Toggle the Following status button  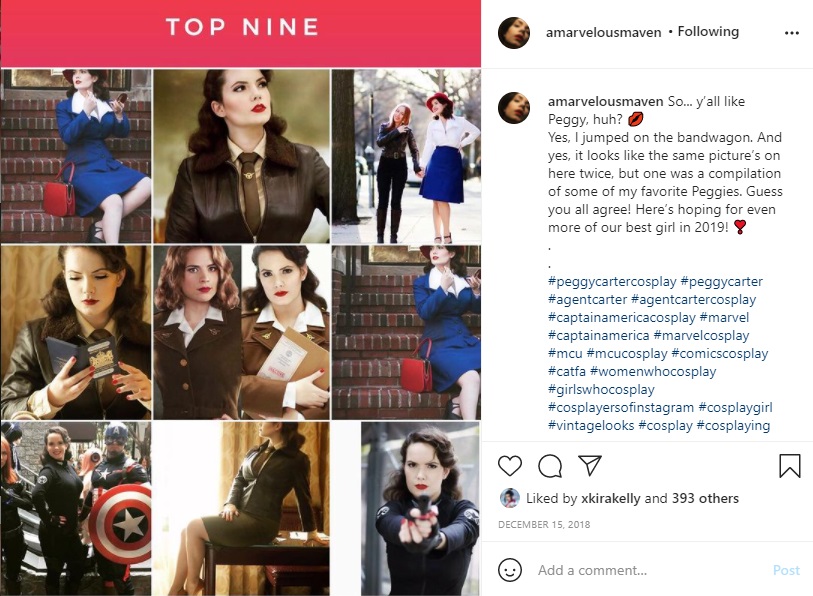(x=708, y=32)
